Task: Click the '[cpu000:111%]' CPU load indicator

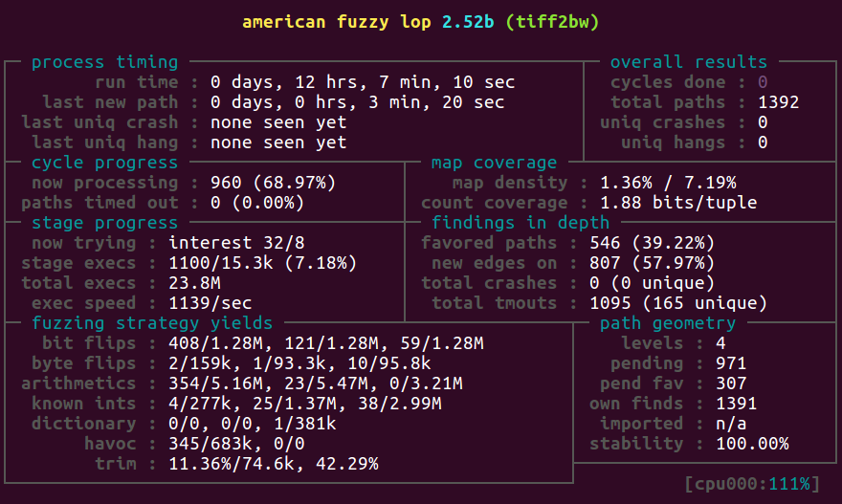Action: 752,484
